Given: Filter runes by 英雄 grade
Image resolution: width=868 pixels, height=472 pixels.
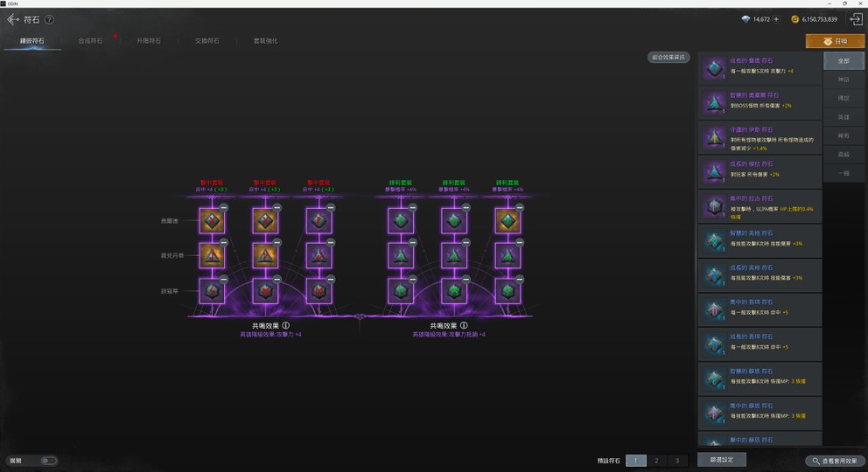Looking at the screenshot, I should [843, 116].
